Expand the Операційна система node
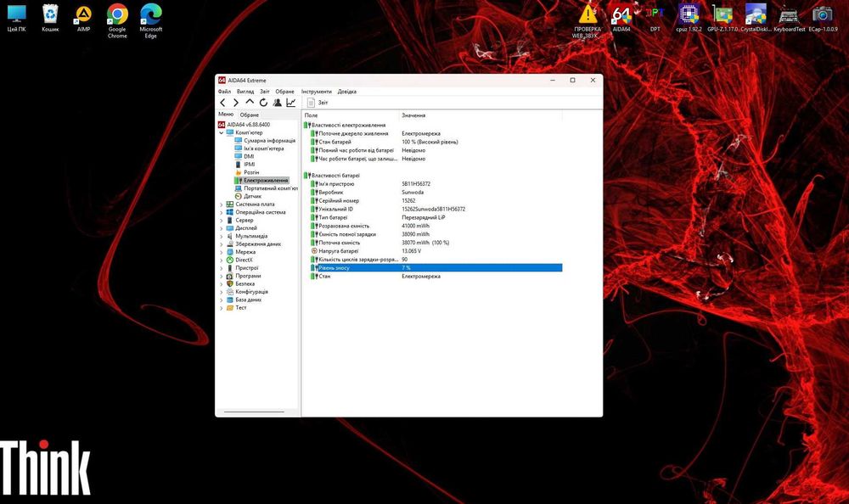 (221, 213)
